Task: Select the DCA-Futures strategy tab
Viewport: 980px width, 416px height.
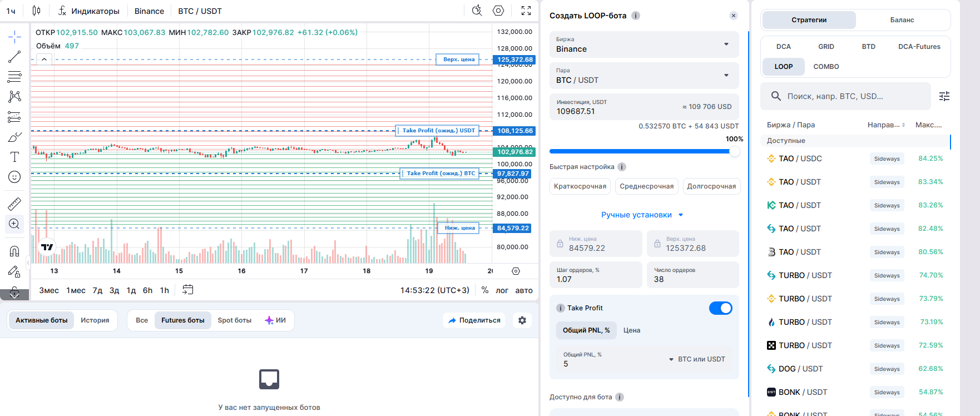Action: tap(919, 47)
